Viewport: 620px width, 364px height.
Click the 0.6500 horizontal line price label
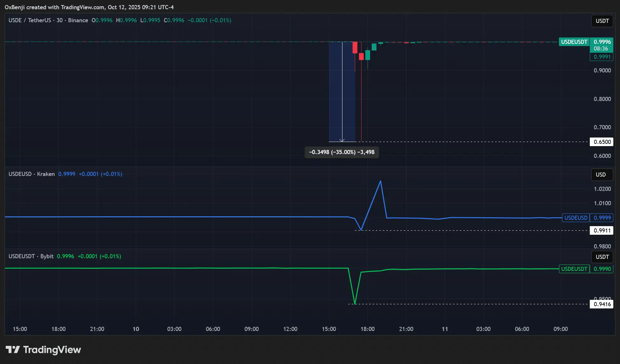point(602,142)
